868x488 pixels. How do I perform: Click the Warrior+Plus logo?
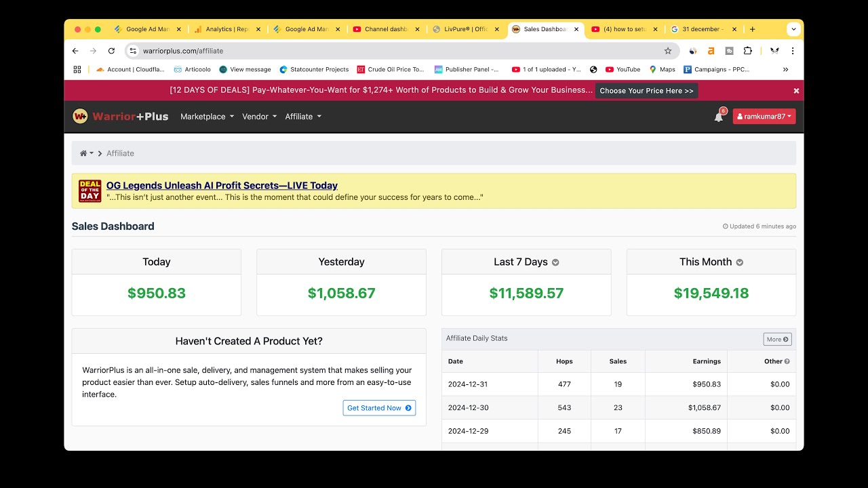tap(120, 117)
